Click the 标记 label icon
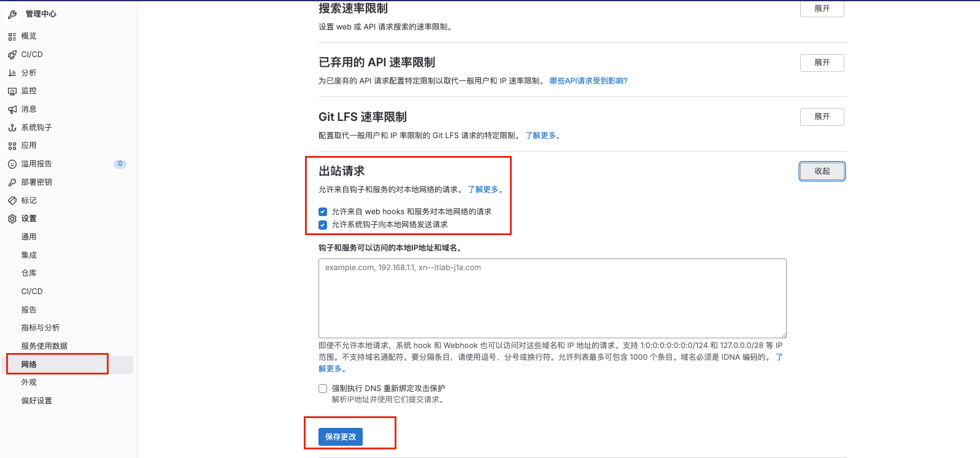The image size is (980, 458). (12, 201)
